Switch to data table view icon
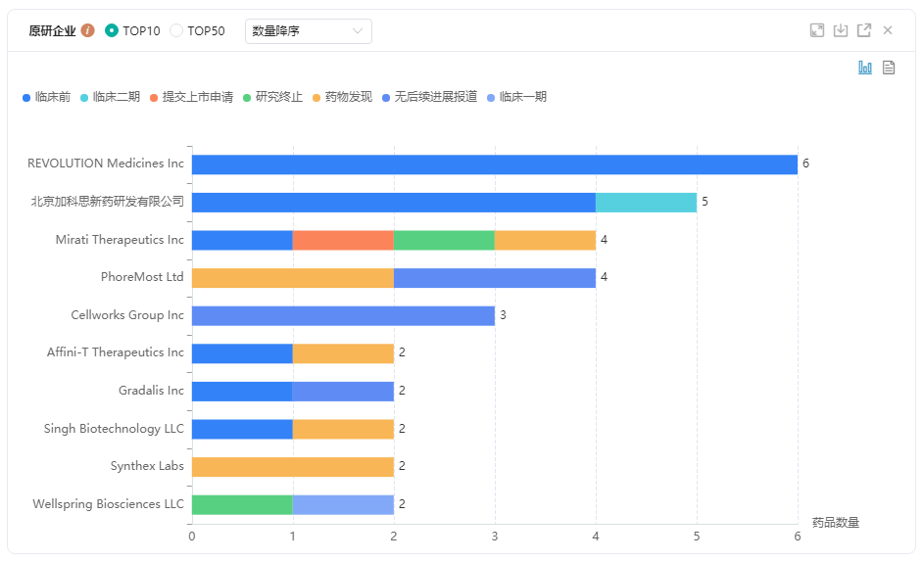The width and height of the screenshot is (924, 561). pos(889,68)
